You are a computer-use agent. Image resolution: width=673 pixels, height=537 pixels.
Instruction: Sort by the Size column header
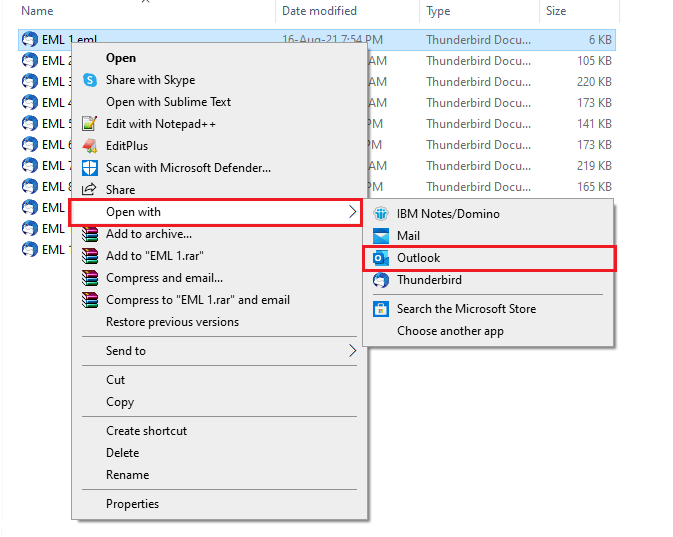[556, 11]
